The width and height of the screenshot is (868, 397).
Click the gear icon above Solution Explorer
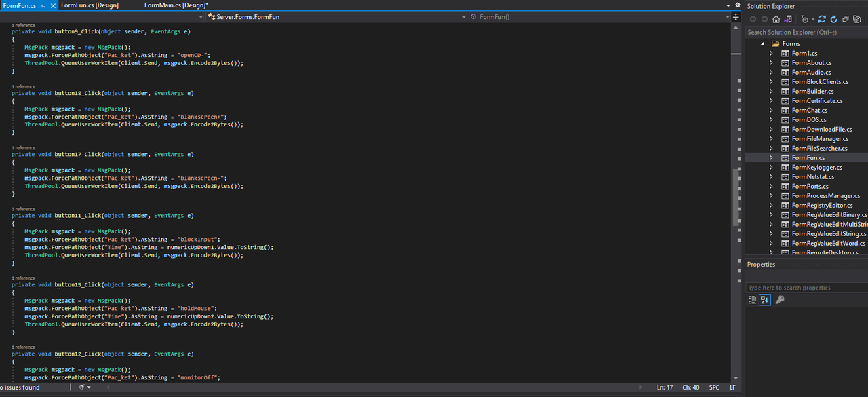click(x=737, y=5)
